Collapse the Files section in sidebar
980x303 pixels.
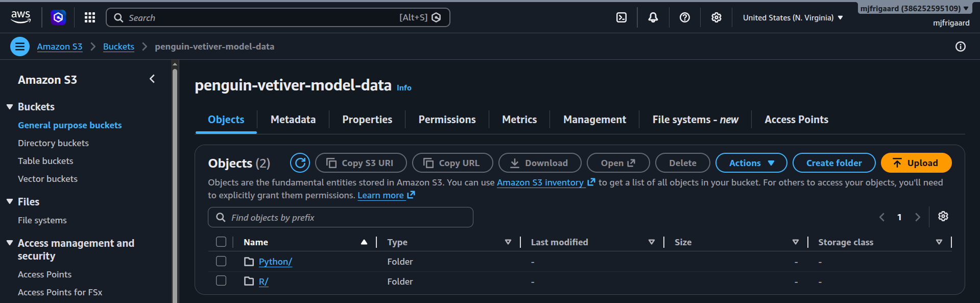point(10,202)
